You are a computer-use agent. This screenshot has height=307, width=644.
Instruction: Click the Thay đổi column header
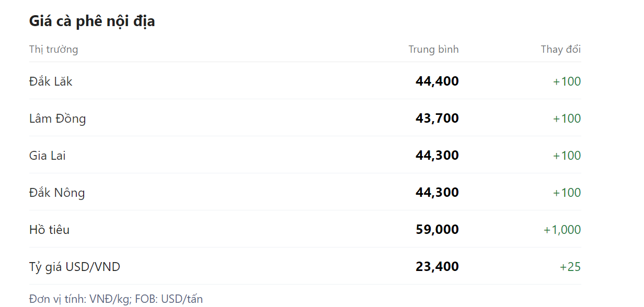(x=560, y=50)
